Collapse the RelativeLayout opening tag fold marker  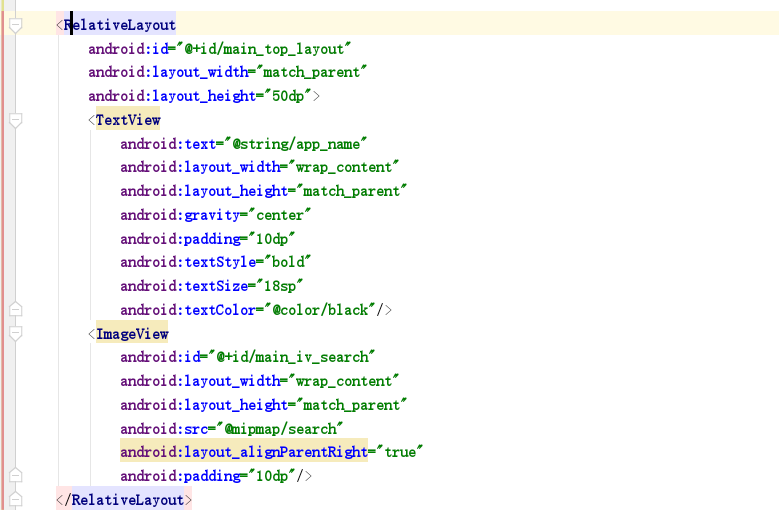click(x=15, y=25)
